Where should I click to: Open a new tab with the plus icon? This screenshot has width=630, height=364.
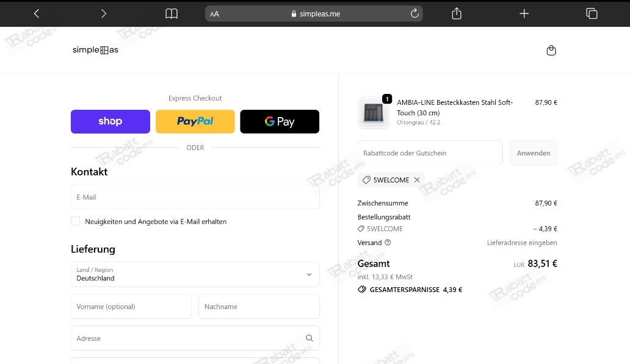[x=524, y=13]
